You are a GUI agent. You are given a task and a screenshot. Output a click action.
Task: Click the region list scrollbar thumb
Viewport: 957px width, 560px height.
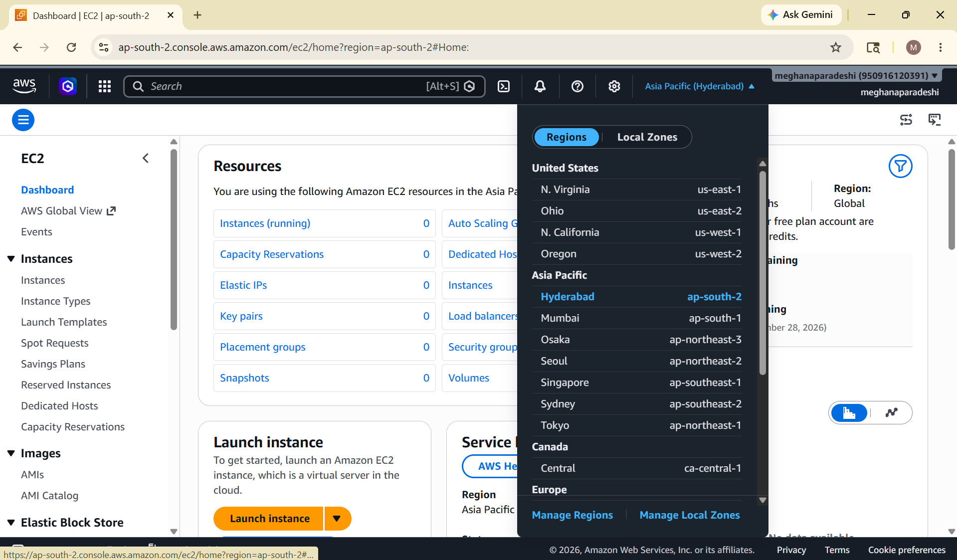click(763, 273)
